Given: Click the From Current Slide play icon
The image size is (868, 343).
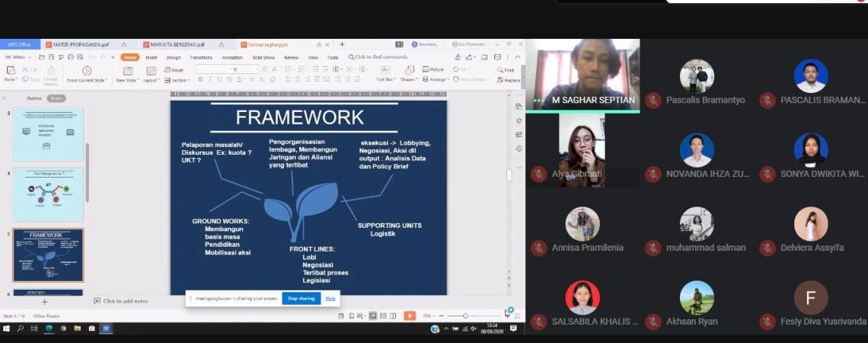Looking at the screenshot, I should [x=87, y=70].
